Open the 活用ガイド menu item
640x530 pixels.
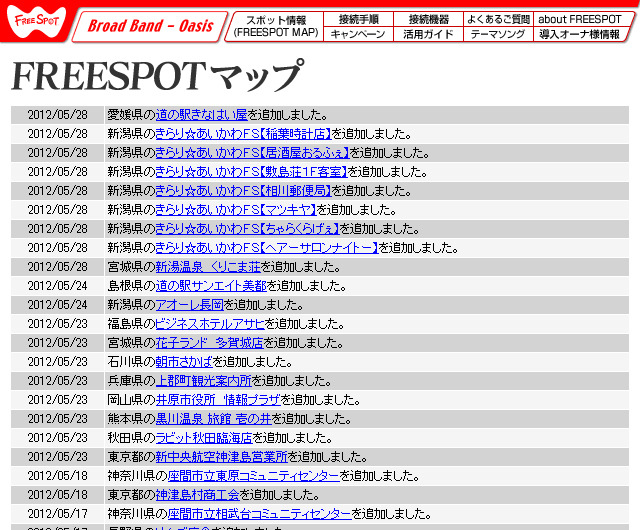428,34
